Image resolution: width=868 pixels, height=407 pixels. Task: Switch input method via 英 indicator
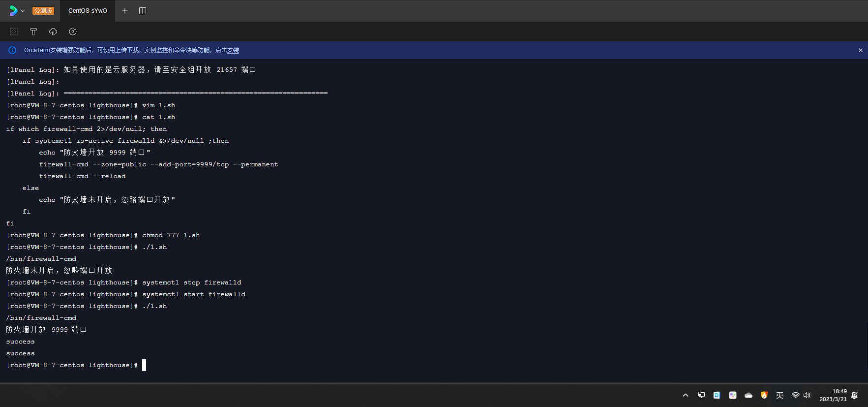(x=779, y=395)
